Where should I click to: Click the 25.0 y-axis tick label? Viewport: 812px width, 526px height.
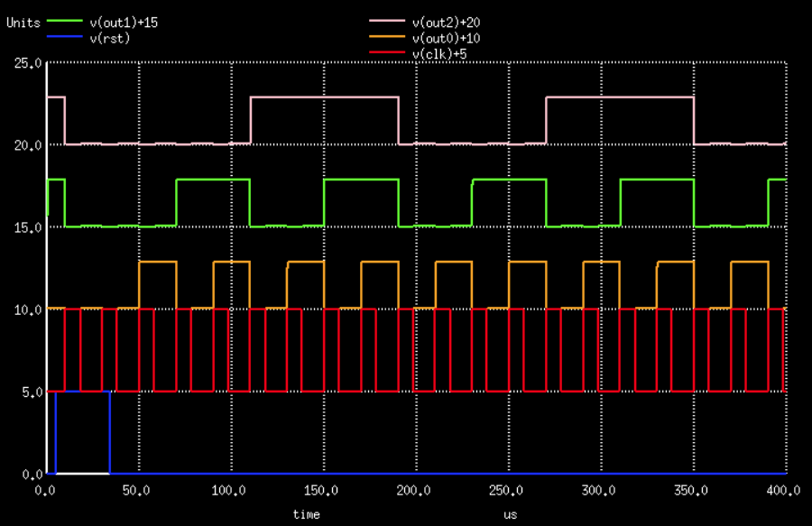coord(27,63)
